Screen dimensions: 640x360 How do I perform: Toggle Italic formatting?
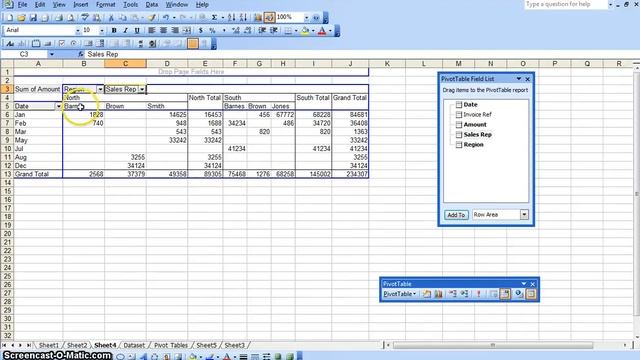click(x=125, y=31)
